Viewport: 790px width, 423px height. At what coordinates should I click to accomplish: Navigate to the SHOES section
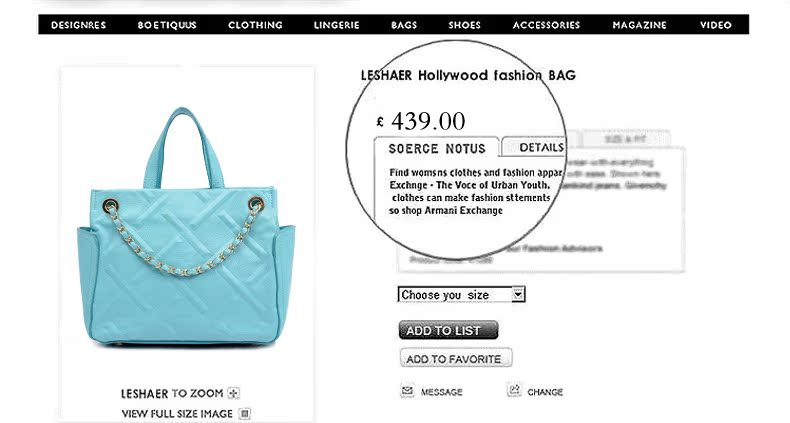click(x=465, y=25)
